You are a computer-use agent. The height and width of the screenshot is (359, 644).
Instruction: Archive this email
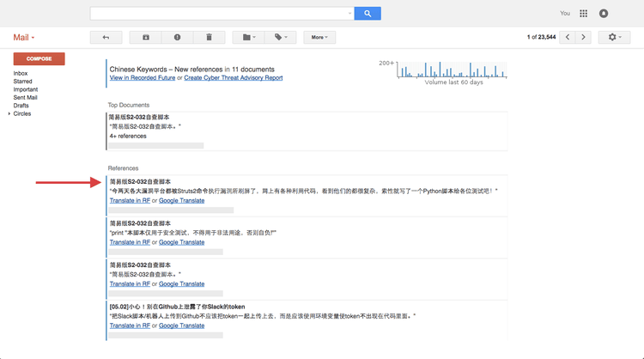click(x=145, y=38)
